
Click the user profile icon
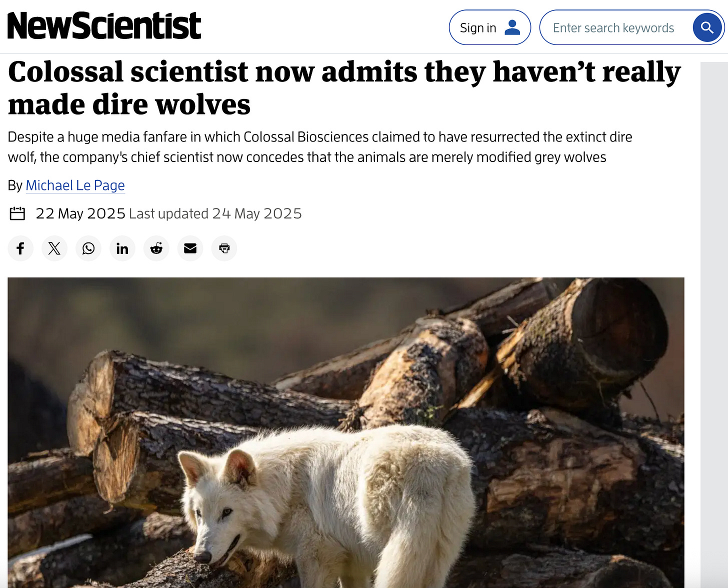tap(512, 27)
